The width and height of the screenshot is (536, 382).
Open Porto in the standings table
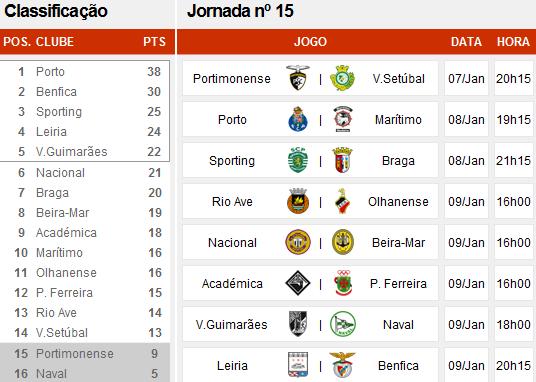[50, 72]
